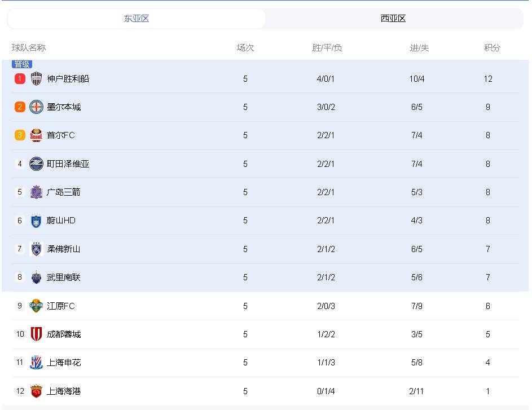This screenshot has height=410, width=532.
Task: Click the 神户胜利船 team logo
Action: (37, 79)
